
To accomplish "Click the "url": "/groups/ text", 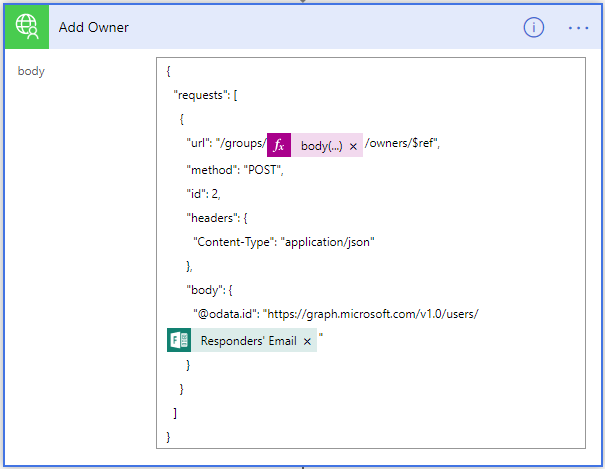I will pyautogui.click(x=226, y=143).
